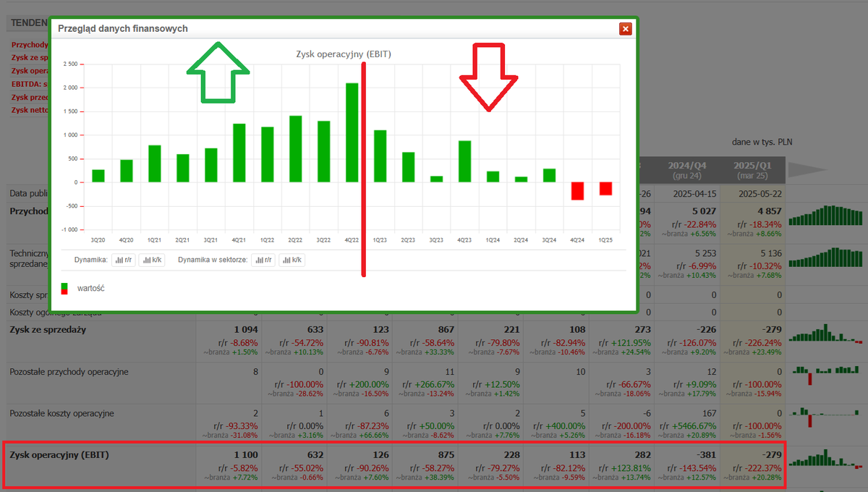Open Pozostałe przychody operacyjne sparkline chart

pos(825,375)
